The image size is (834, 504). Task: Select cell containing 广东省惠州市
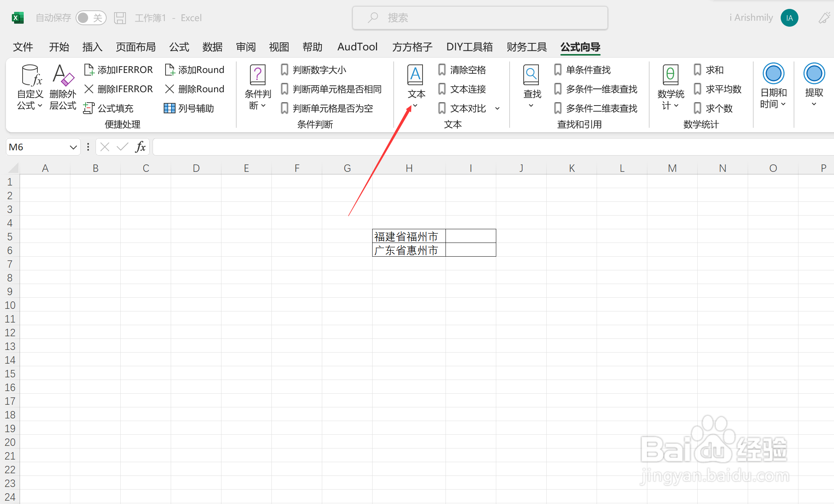coord(409,250)
